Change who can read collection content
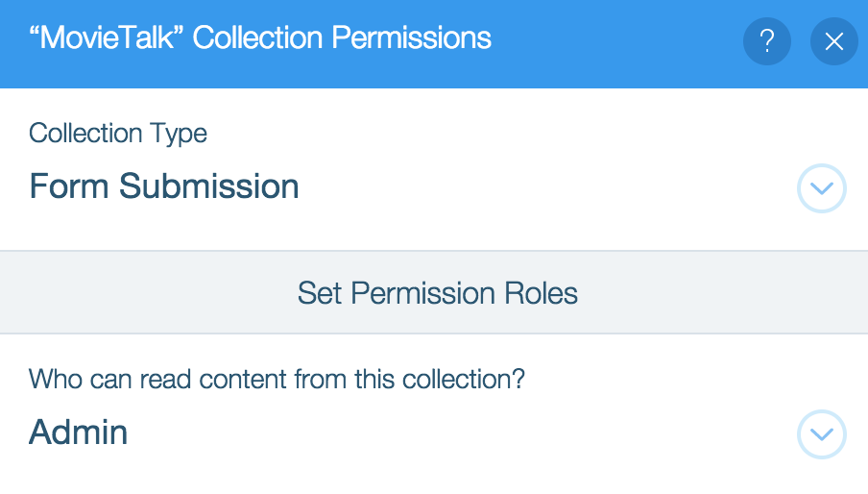Viewport: 868px width, 494px height. (x=821, y=434)
